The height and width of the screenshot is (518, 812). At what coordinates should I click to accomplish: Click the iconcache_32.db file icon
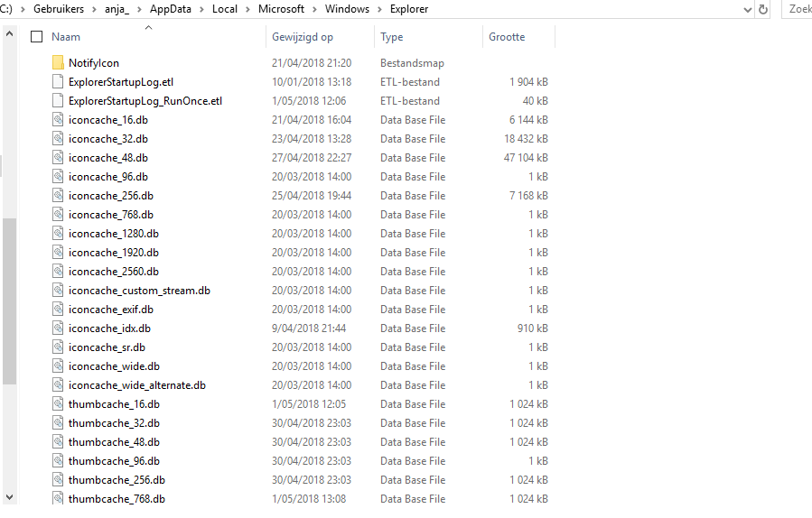[58, 139]
